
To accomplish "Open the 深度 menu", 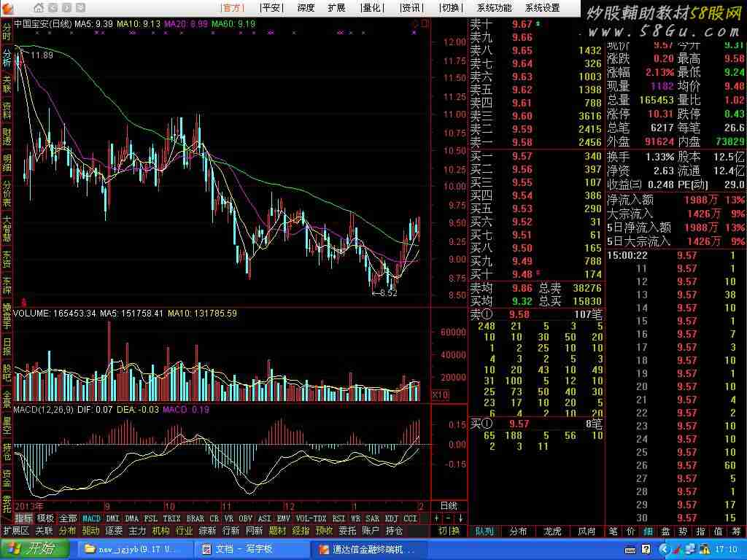I will 306,7.
